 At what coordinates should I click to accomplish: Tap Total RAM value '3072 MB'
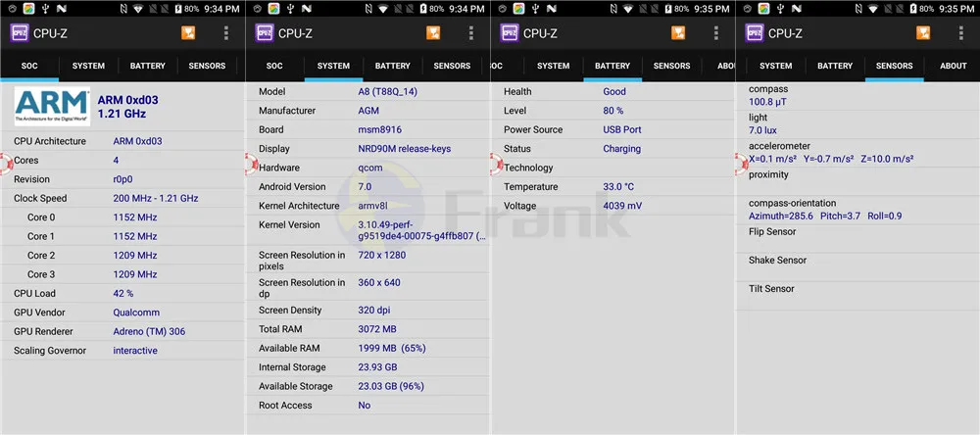click(x=377, y=329)
